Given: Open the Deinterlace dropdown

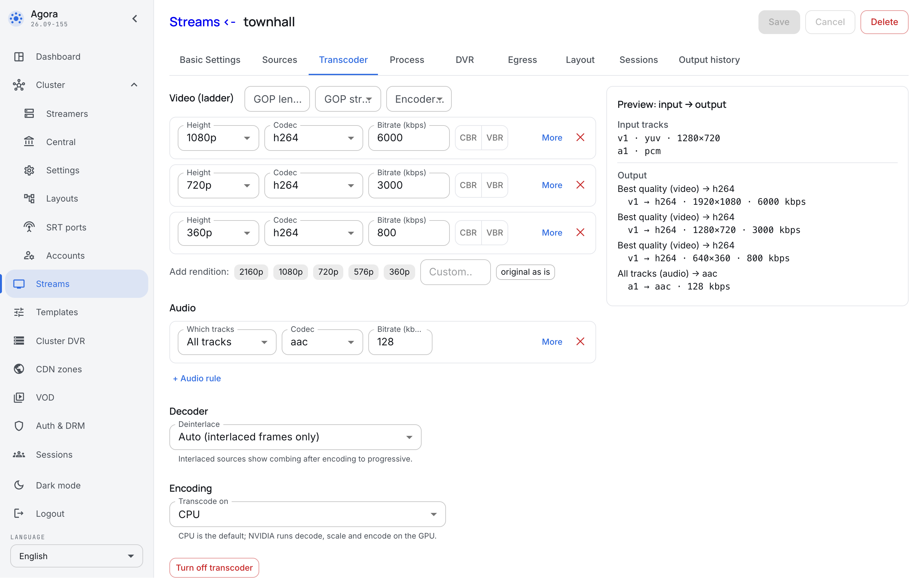Looking at the screenshot, I should 295,437.
